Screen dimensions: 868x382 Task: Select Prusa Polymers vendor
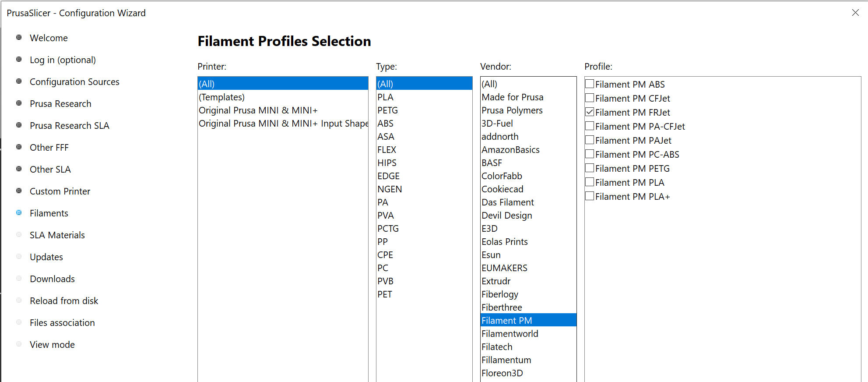tap(528, 110)
